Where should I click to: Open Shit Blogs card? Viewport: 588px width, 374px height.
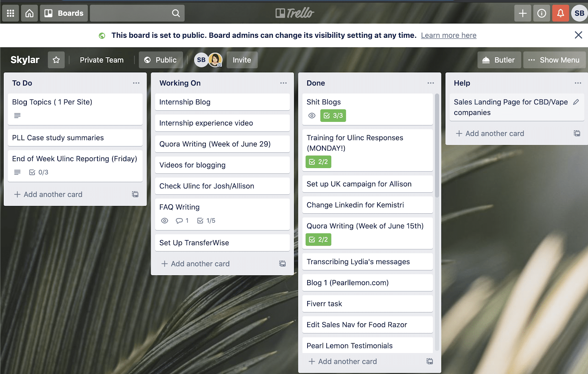367,109
